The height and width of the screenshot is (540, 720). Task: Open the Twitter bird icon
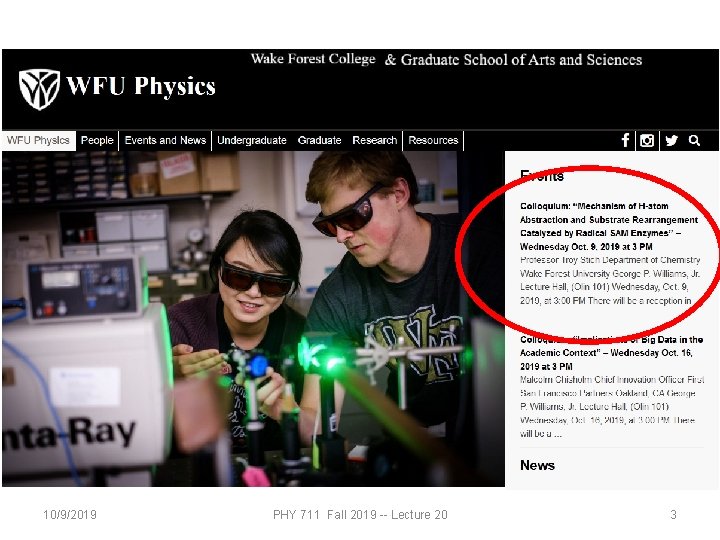coord(671,141)
